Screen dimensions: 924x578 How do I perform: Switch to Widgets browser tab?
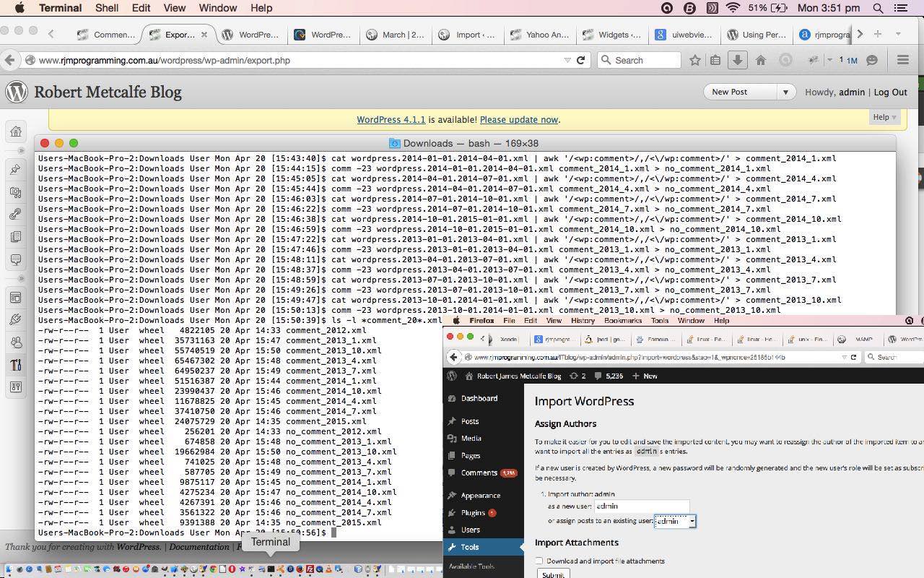pos(611,34)
